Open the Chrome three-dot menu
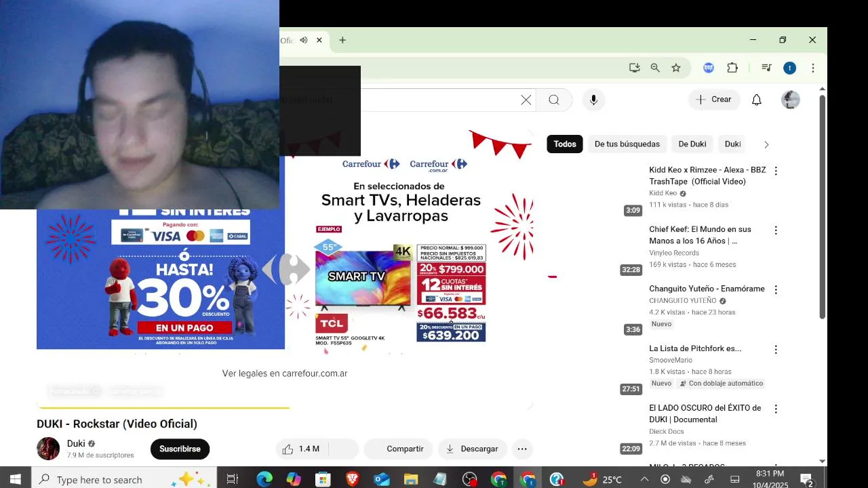The image size is (868, 488). coord(813,68)
